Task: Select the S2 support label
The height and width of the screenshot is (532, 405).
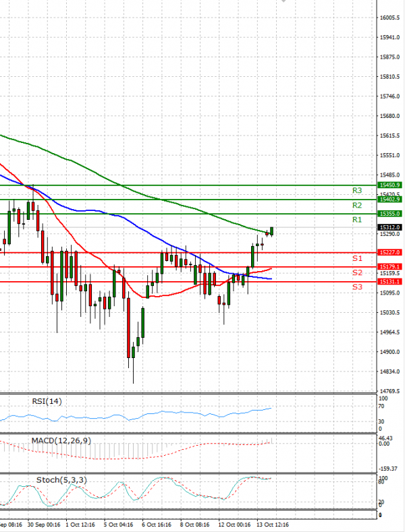Action: [x=357, y=273]
